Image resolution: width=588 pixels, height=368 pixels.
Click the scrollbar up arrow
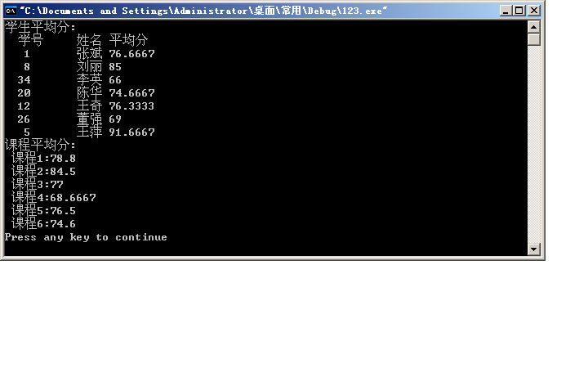click(x=533, y=27)
